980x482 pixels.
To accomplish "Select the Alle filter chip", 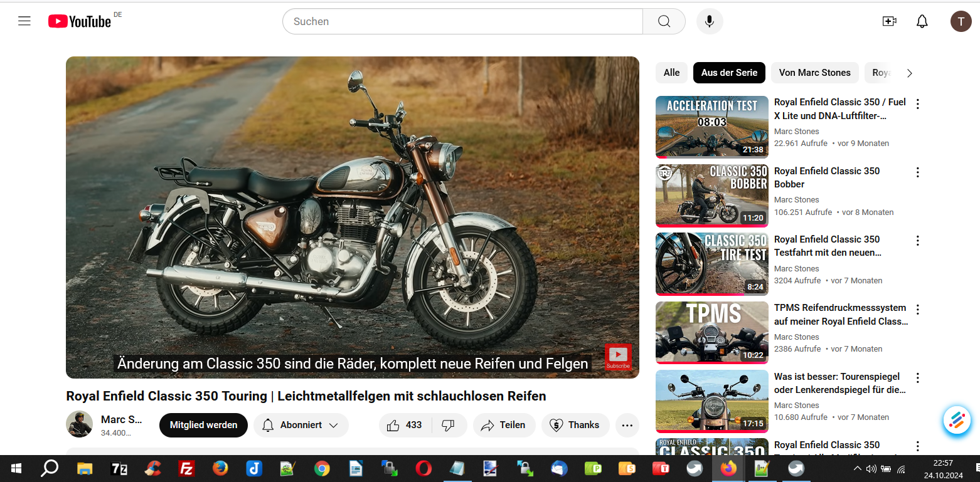I will pos(671,73).
